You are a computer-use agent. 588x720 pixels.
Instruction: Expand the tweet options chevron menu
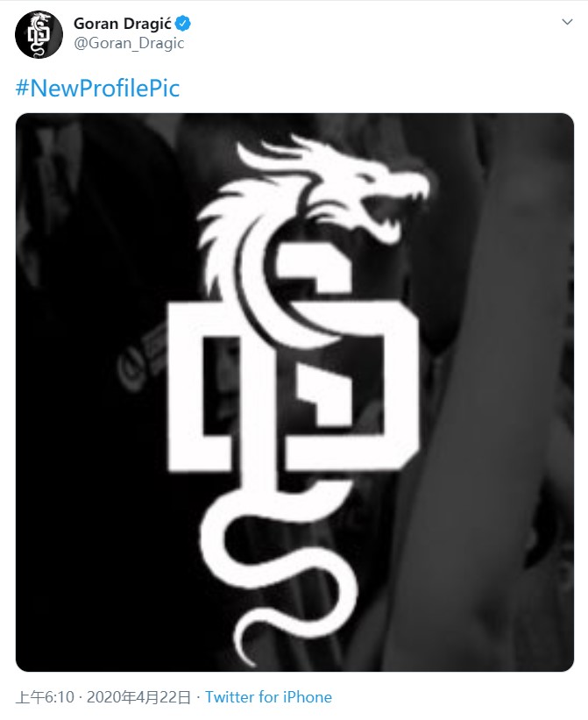567,22
